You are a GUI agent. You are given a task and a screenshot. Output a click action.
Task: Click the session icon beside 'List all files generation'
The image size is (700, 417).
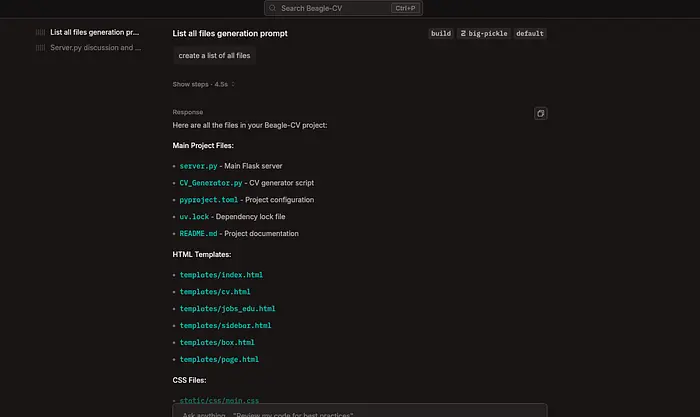[x=41, y=32]
